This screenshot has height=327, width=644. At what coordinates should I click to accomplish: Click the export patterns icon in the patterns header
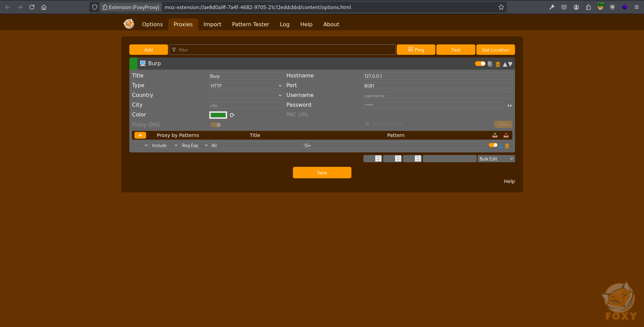[506, 135]
